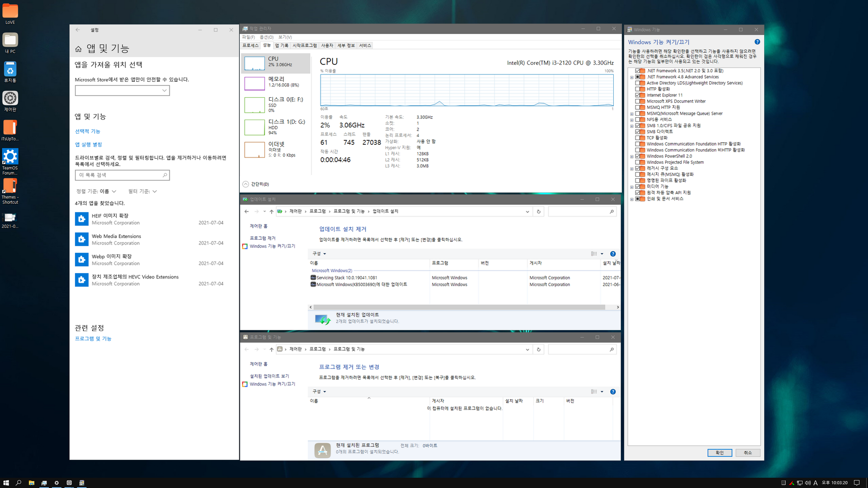Expand the 인쇄 및 문서 서비스 node
This screenshot has height=488, width=868.
632,199
